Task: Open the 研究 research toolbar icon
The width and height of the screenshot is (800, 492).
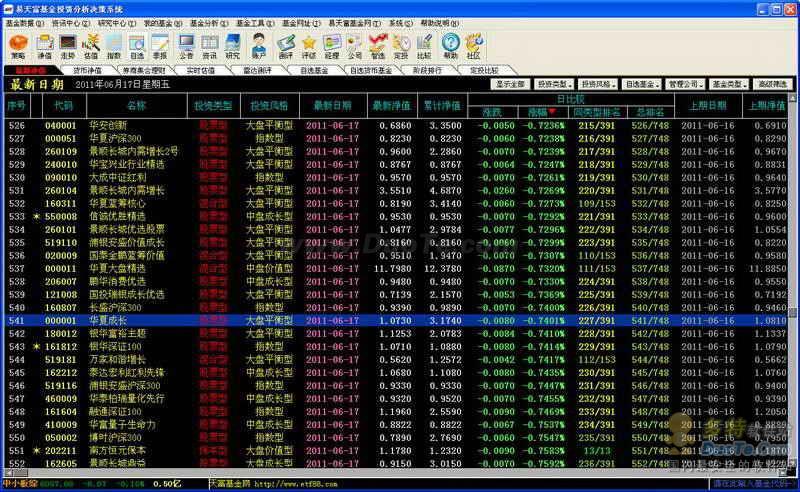Action: click(x=233, y=46)
